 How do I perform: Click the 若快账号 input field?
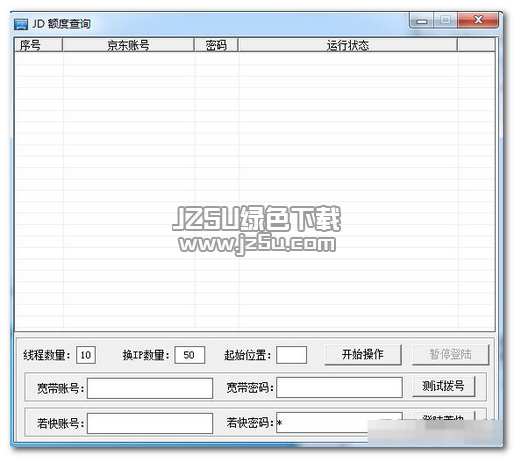[x=150, y=423]
